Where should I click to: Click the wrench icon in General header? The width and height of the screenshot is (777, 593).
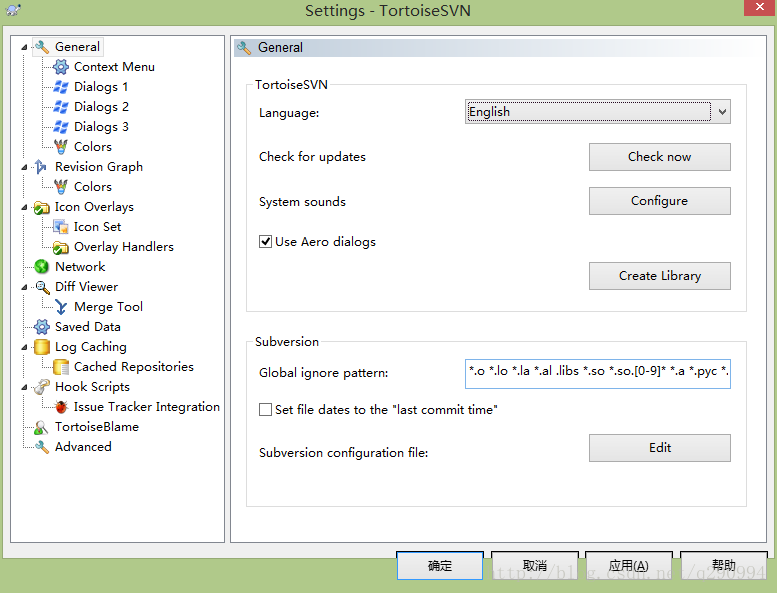tap(244, 48)
